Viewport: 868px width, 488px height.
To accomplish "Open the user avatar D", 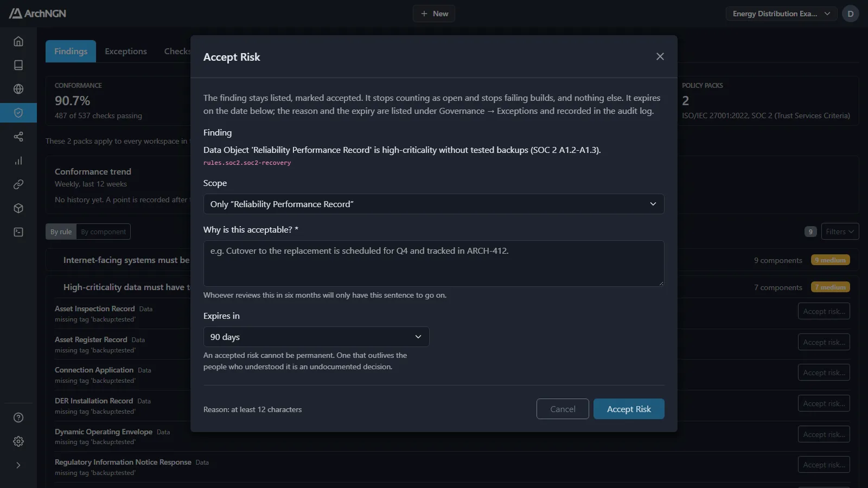I will (850, 14).
